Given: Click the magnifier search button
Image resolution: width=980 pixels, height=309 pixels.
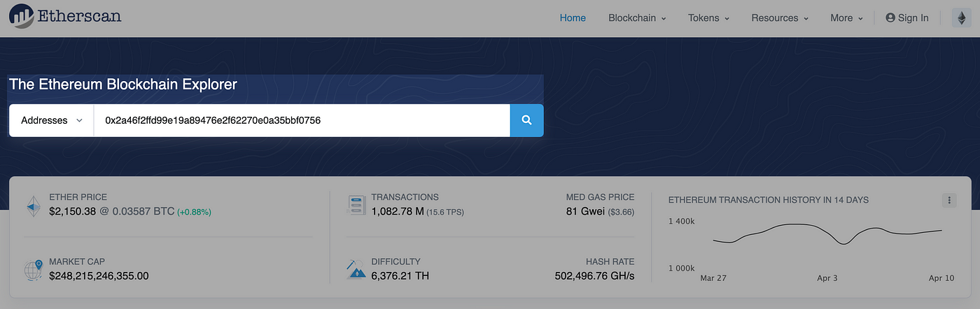Looking at the screenshot, I should tap(527, 120).
